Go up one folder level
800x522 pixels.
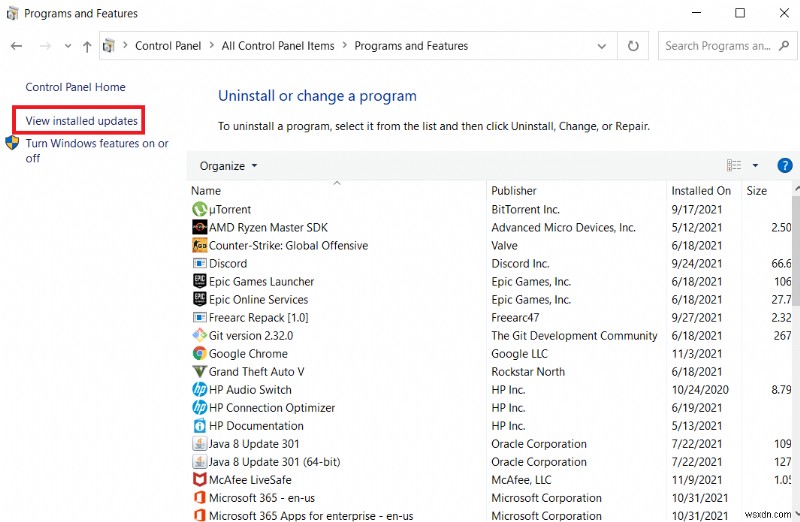click(x=87, y=46)
